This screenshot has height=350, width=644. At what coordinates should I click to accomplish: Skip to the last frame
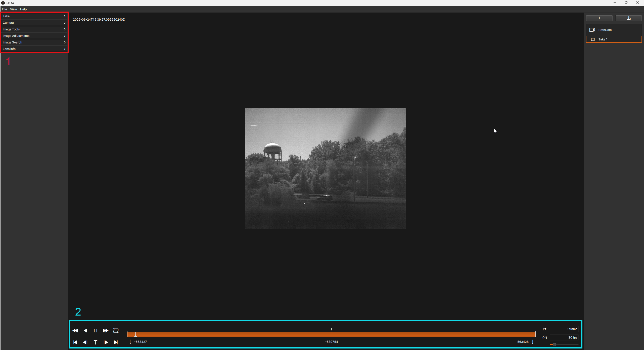(116, 342)
